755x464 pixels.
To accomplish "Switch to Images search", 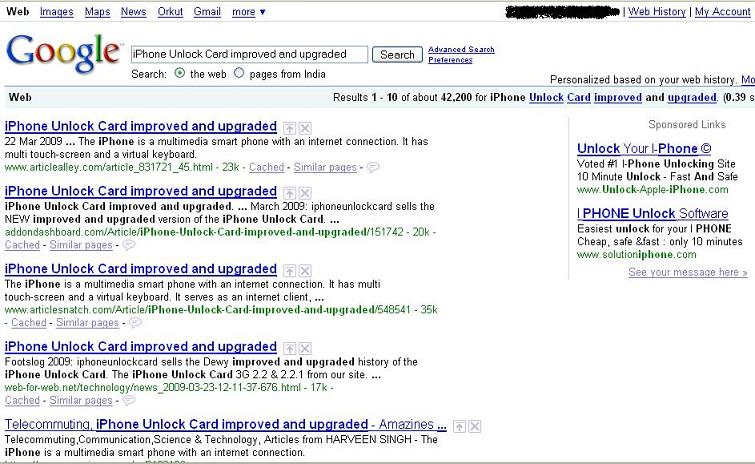I will [x=56, y=12].
